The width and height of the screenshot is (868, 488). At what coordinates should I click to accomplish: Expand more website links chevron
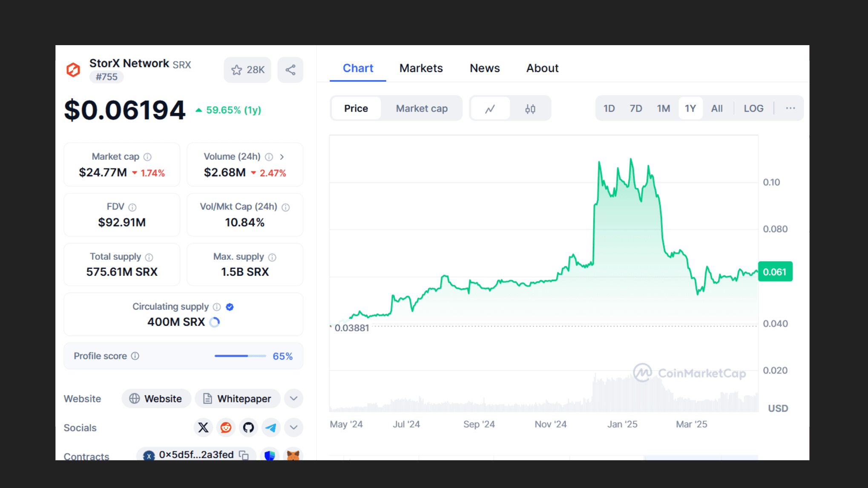pos(293,399)
